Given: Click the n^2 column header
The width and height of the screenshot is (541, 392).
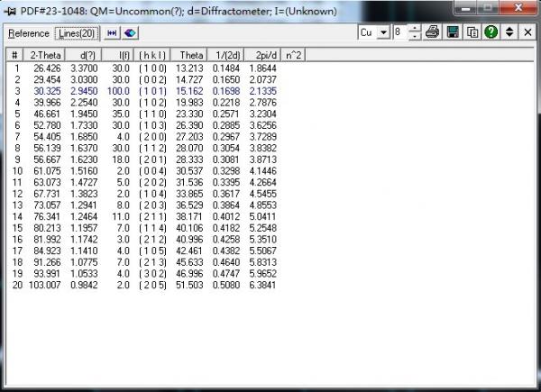Looking at the screenshot, I should coord(293,55).
